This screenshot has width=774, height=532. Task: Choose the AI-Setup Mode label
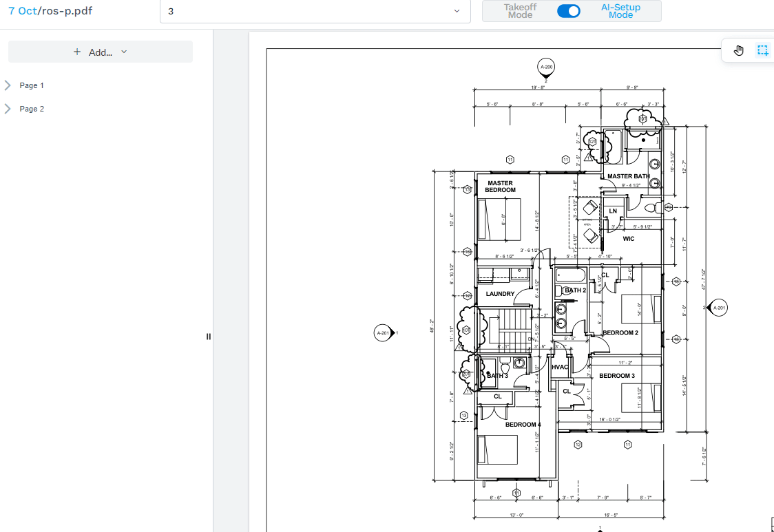[620, 11]
